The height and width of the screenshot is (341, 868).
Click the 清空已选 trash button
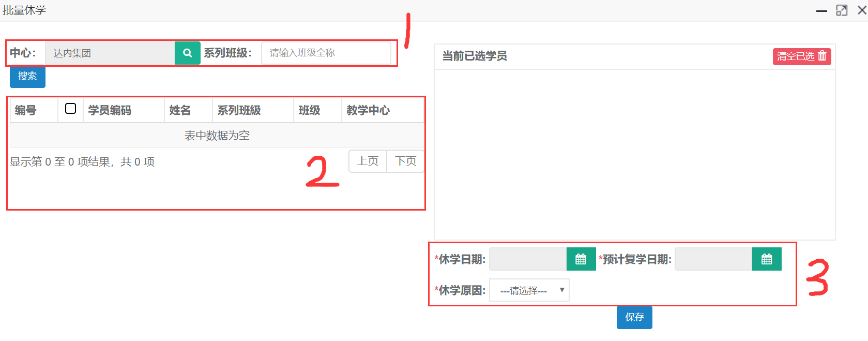point(801,56)
